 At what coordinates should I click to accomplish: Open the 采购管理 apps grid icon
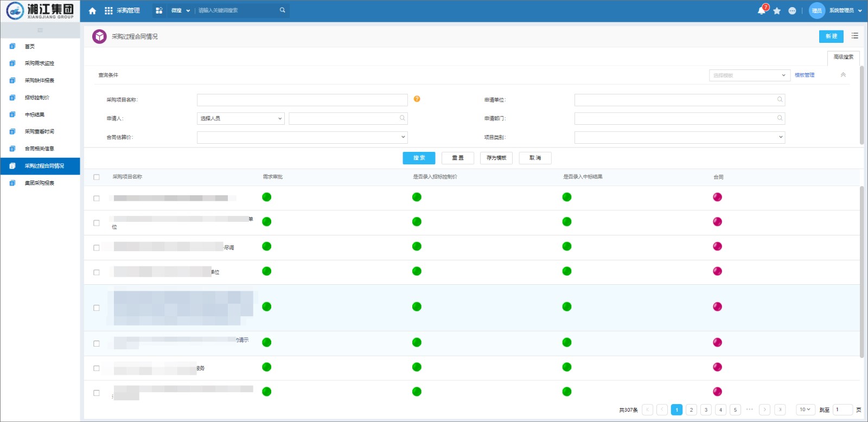[108, 11]
